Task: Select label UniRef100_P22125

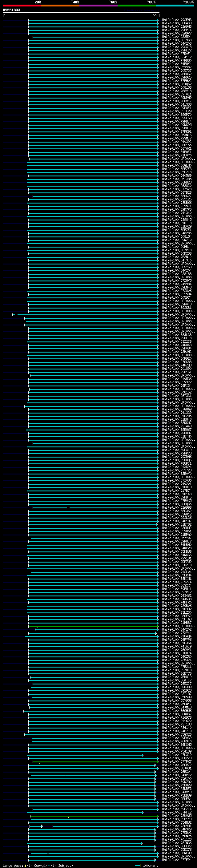Action: pos(177,200)
